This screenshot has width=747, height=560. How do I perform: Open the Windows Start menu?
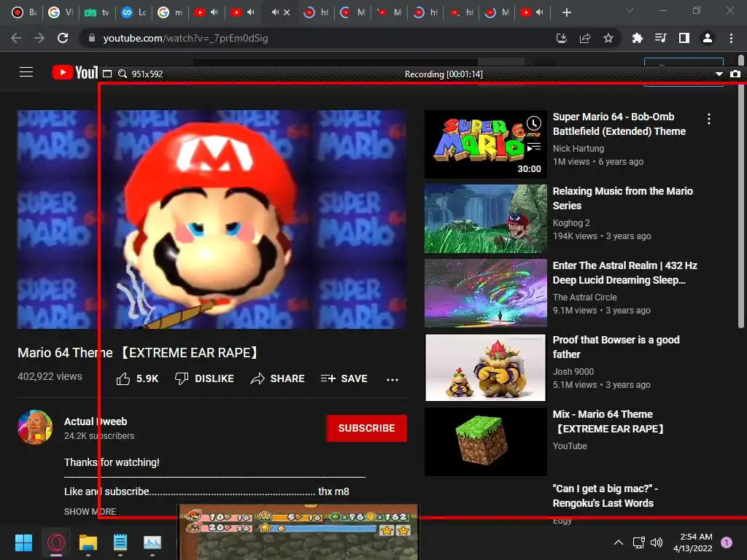23,542
